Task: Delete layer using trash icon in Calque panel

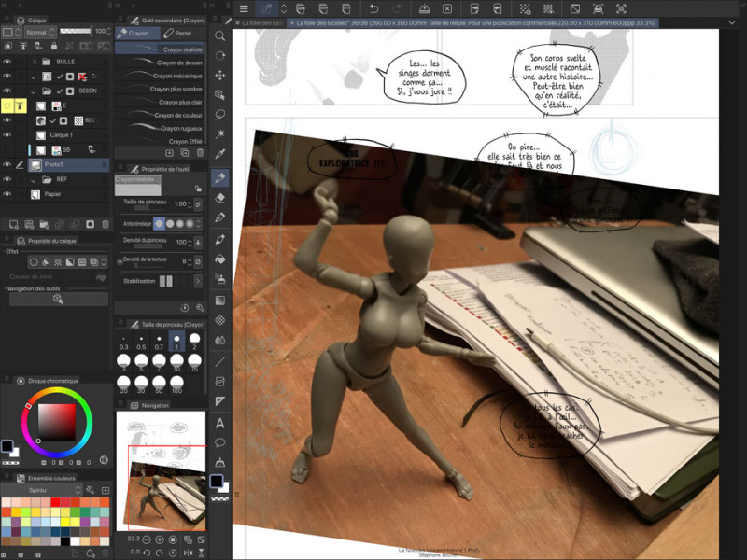Action: [105, 224]
